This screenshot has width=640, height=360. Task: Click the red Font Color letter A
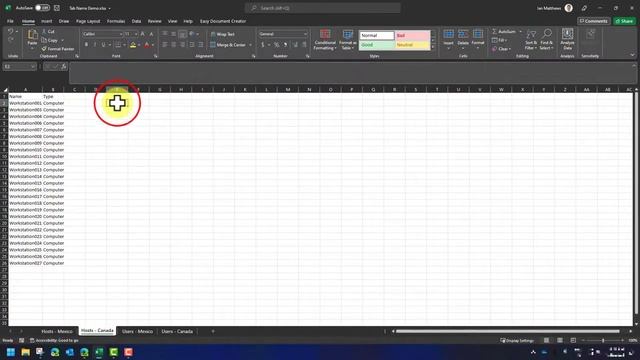click(147, 45)
